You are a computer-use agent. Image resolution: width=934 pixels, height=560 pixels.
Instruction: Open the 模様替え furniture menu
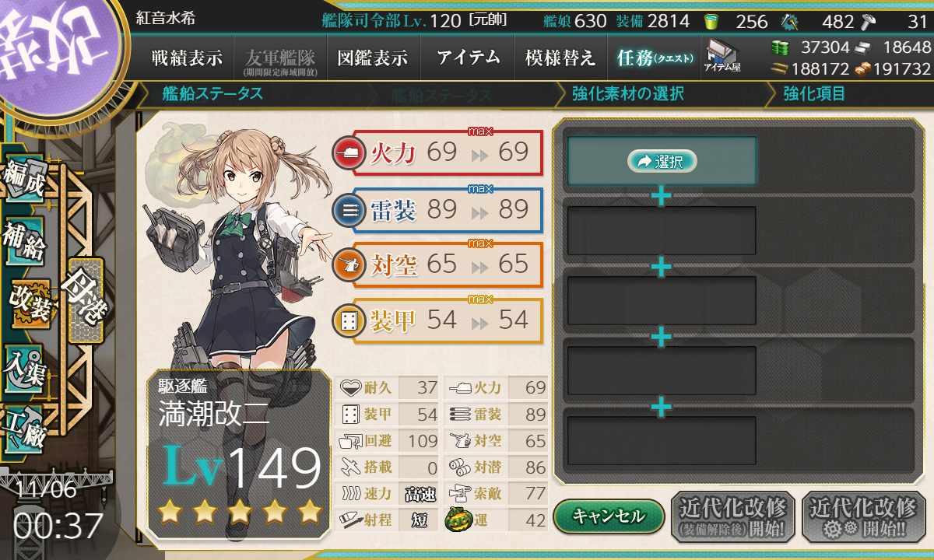coord(560,58)
